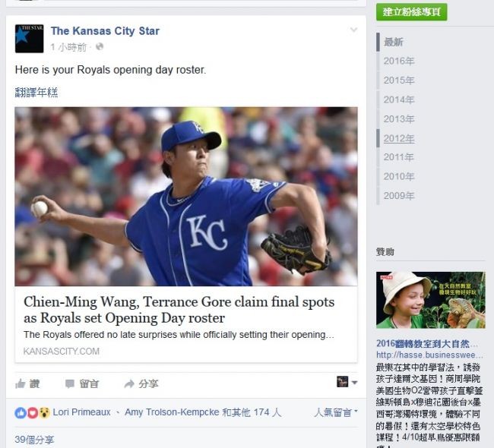Open The Kansas City Star page link
The height and width of the screenshot is (448, 494).
point(105,31)
